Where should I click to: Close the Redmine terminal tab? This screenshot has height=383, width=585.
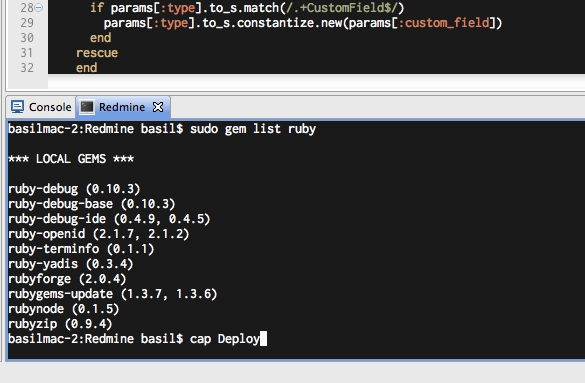(x=158, y=107)
